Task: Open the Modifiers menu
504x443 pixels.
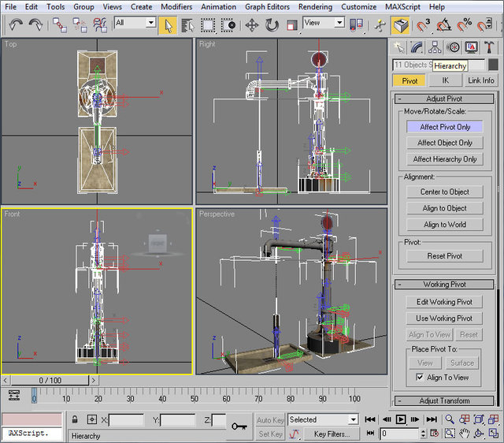Action: (x=176, y=6)
